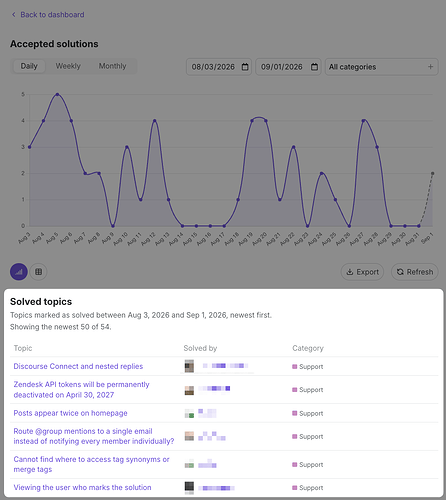Open Support category in Route @group mentions row
This screenshot has width=446, height=500.
pos(308,437)
